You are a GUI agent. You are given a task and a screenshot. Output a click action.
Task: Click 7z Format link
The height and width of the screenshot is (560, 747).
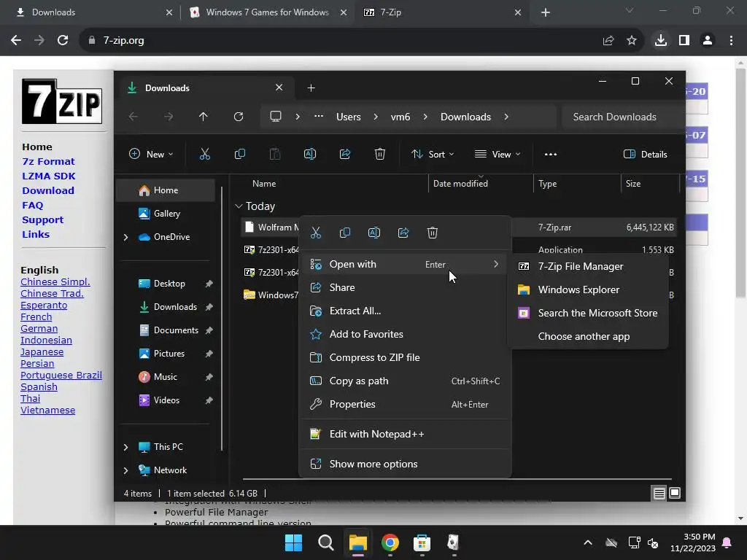pyautogui.click(x=48, y=162)
